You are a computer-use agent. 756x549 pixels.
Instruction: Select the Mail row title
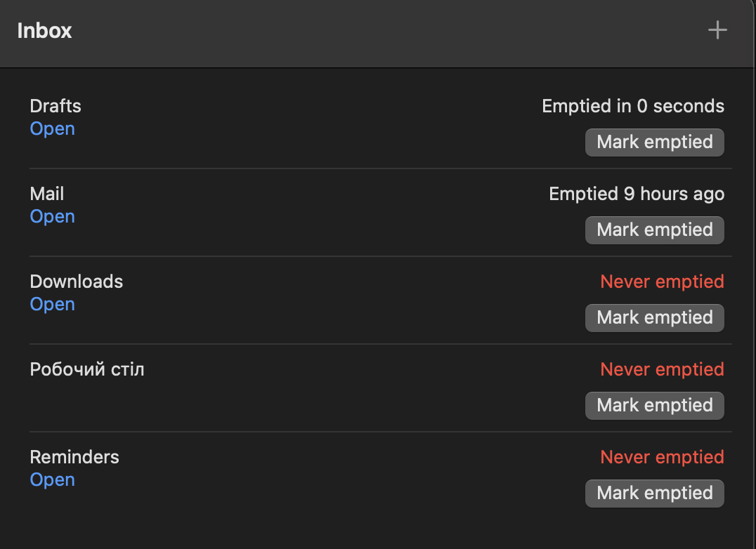(47, 194)
